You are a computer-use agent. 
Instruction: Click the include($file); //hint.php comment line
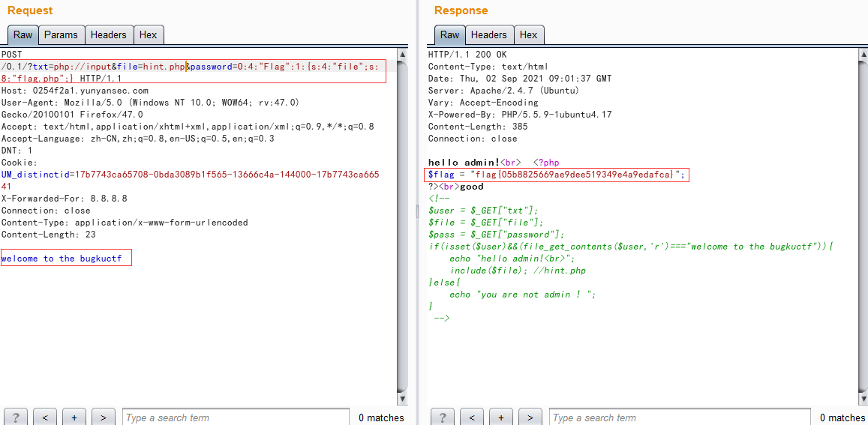(518, 271)
